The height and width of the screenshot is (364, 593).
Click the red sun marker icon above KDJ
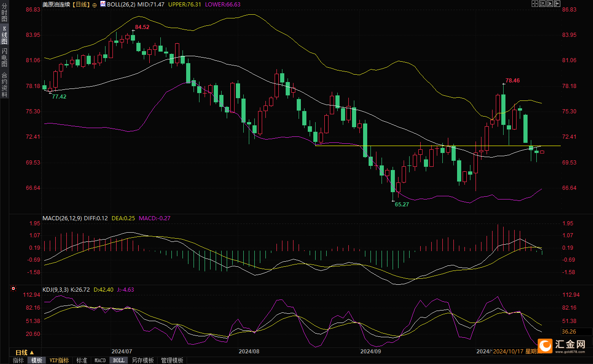(x=13, y=289)
